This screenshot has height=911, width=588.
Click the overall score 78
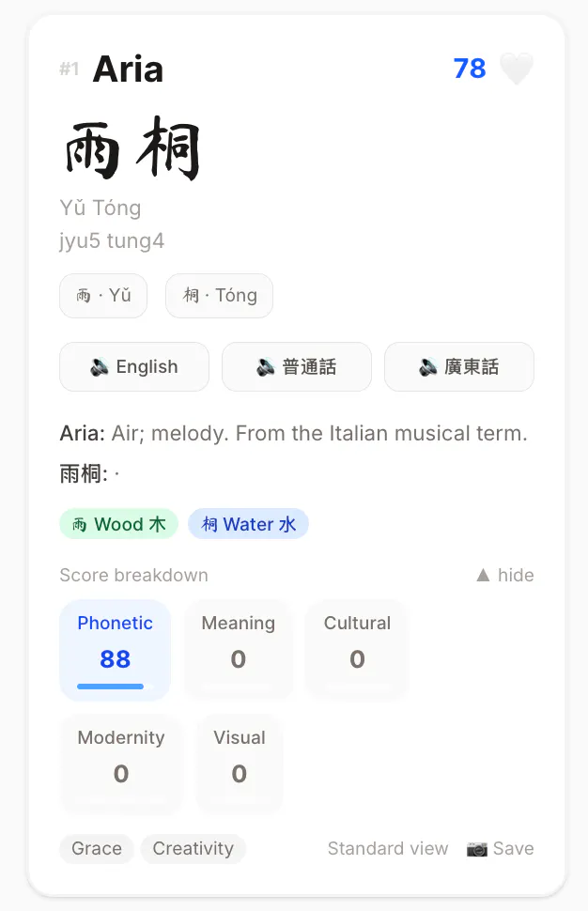pyautogui.click(x=470, y=69)
